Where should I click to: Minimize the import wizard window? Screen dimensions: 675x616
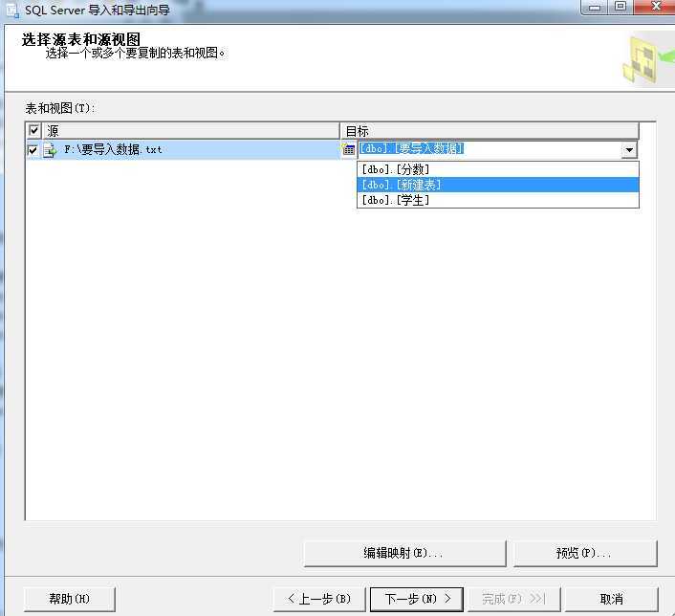(x=594, y=8)
